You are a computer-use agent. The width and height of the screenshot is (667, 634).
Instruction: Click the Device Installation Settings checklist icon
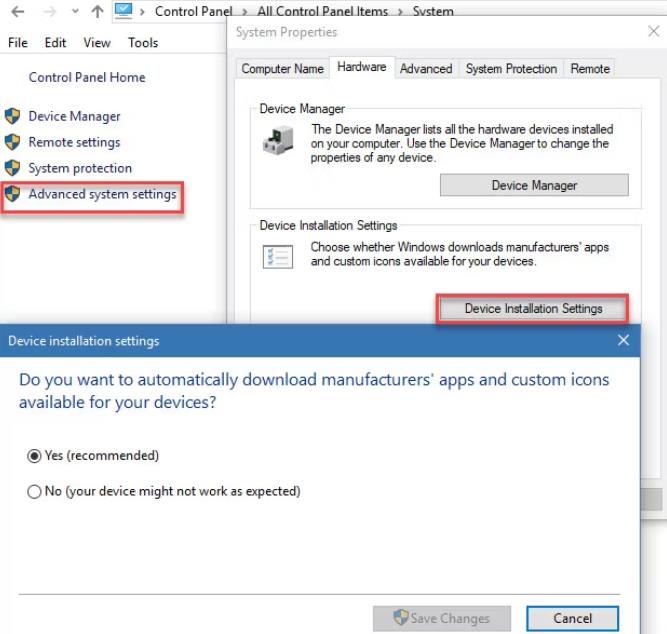point(278,257)
